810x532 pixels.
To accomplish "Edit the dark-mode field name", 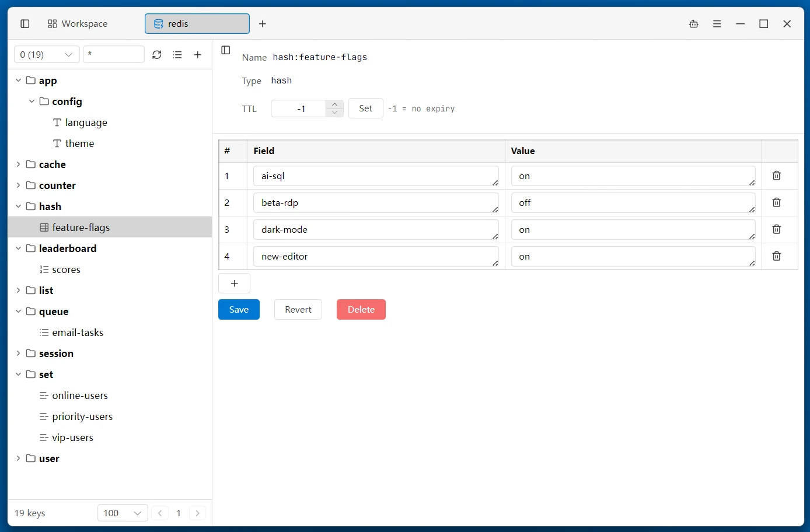I will click(376, 230).
